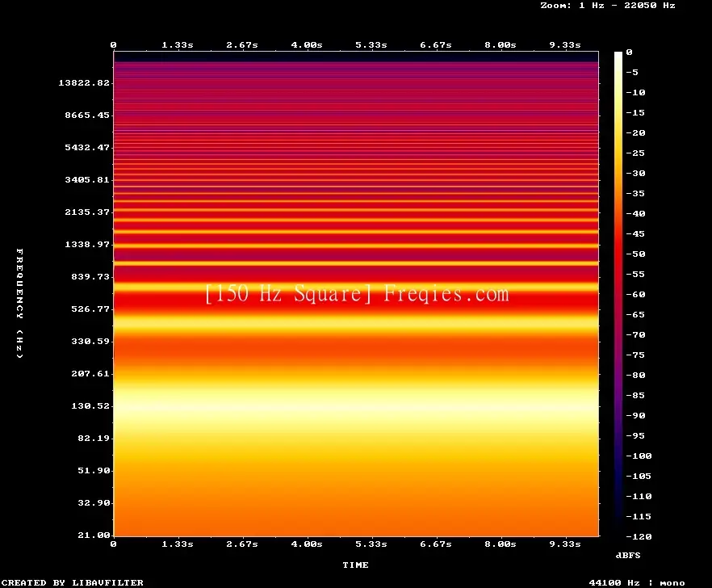Click the -65 dBFS scale value
The width and height of the screenshot is (712, 588).
pos(635,314)
